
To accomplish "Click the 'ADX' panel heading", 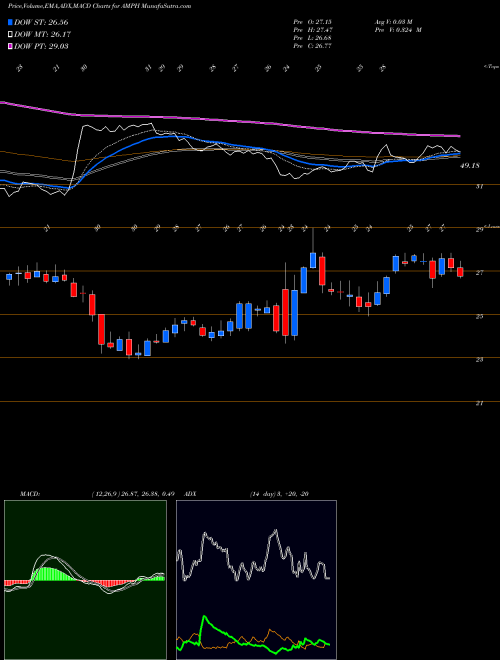I will [x=190, y=493].
